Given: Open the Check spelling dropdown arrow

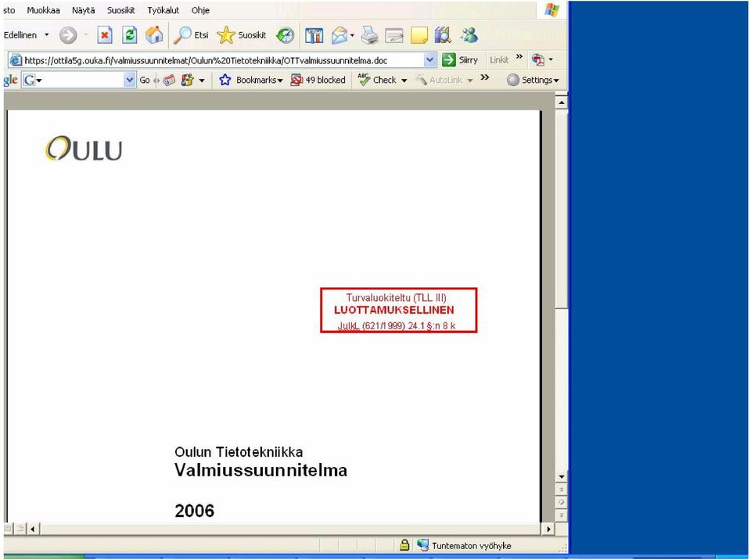Looking at the screenshot, I should (x=404, y=81).
